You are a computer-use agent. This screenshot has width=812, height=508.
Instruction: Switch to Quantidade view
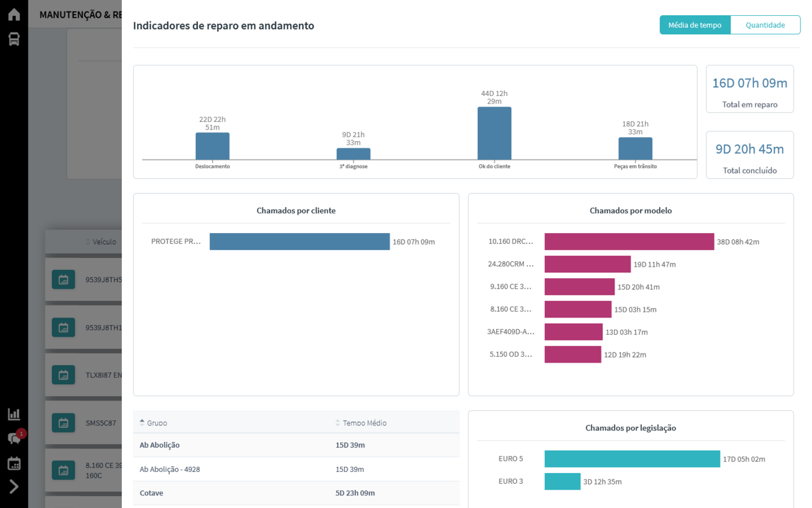(x=765, y=25)
